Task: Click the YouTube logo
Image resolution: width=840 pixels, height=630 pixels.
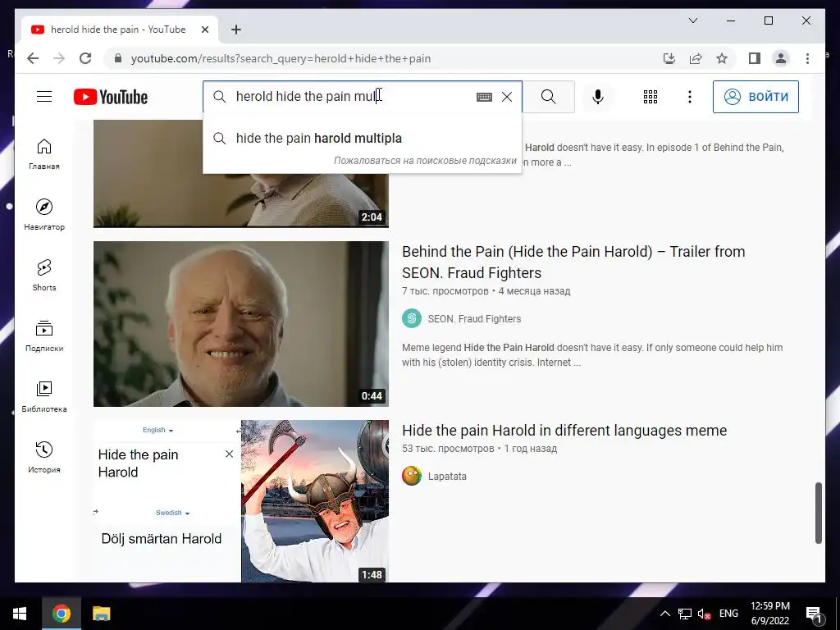Action: coord(111,97)
